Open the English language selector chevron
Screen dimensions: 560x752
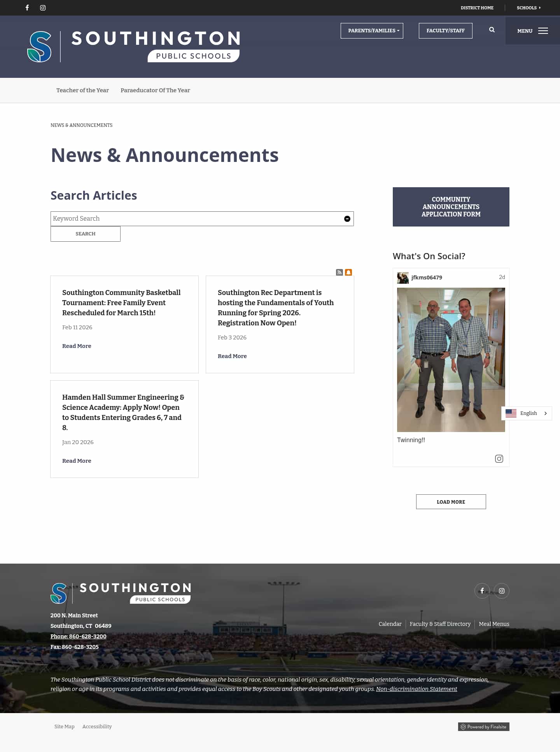545,413
